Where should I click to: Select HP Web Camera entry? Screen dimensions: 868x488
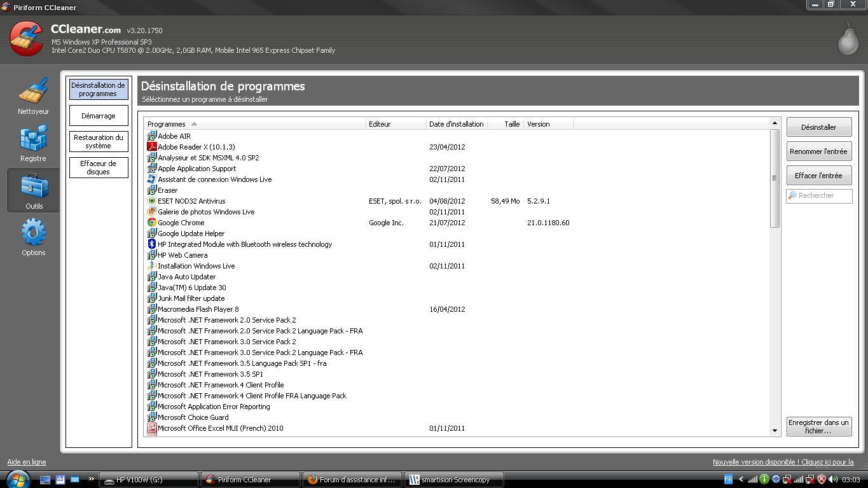click(183, 255)
